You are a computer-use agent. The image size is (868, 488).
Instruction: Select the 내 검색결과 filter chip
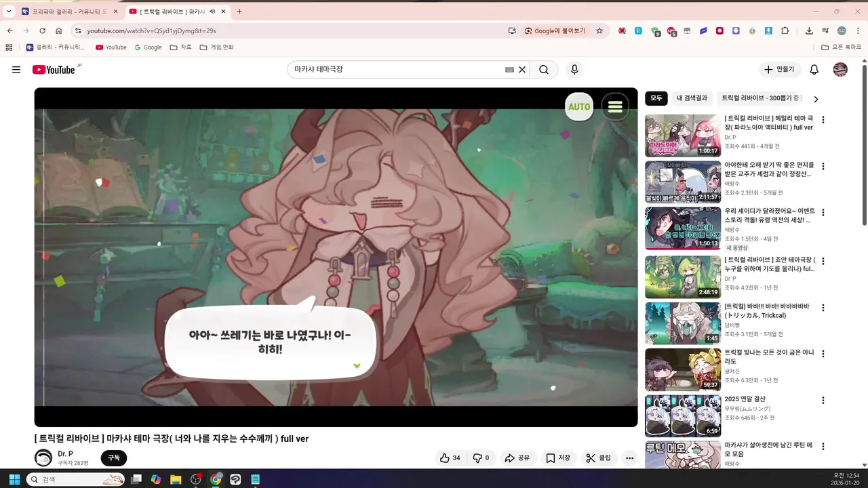pos(692,98)
